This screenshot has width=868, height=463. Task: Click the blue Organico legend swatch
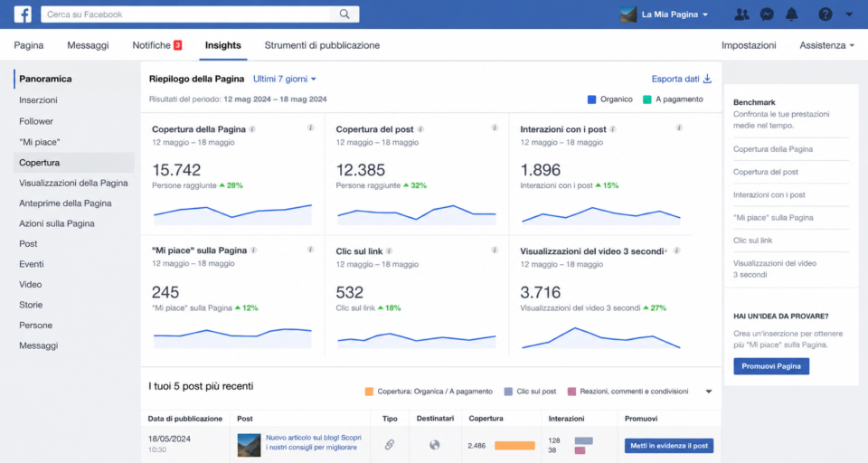click(591, 99)
